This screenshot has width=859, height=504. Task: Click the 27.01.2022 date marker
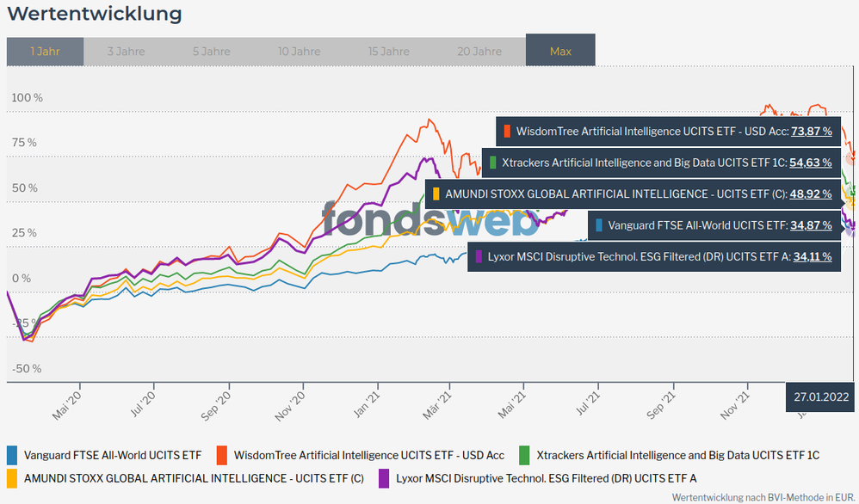[x=821, y=396]
